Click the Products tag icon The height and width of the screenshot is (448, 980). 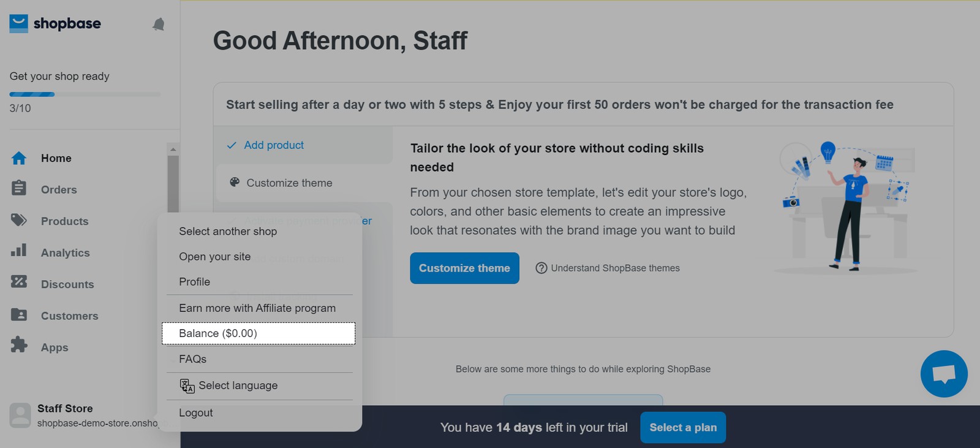click(19, 220)
